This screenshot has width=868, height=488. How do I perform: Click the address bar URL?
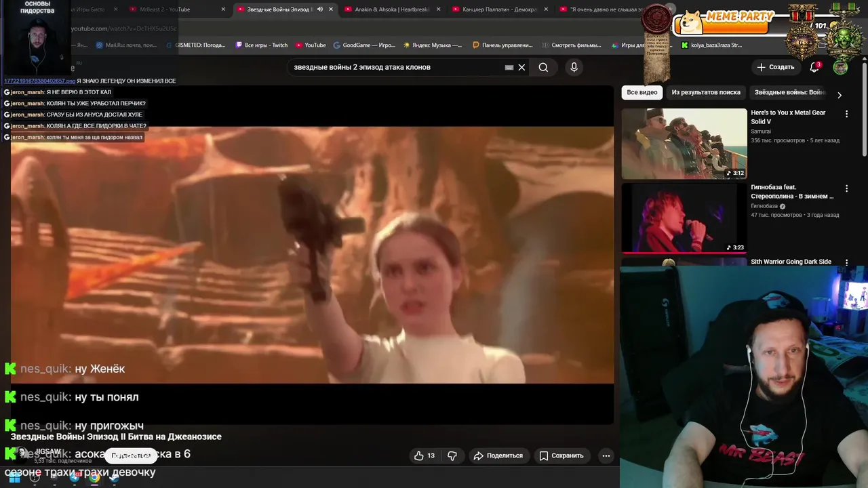coord(124,28)
